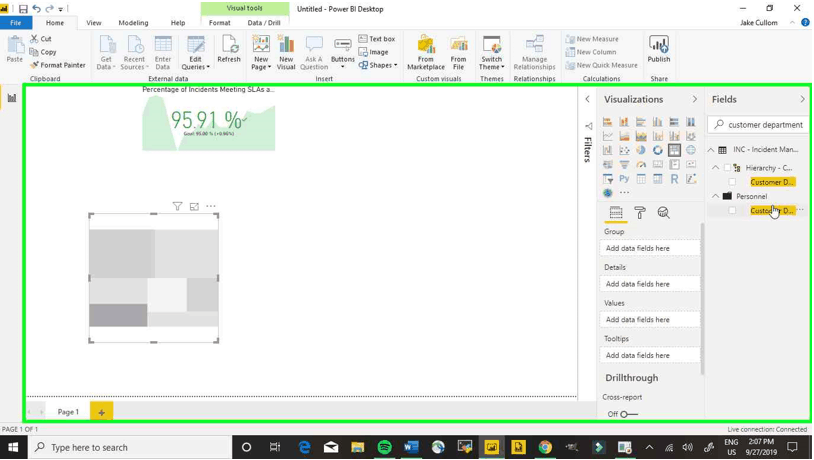The height and width of the screenshot is (460, 814).
Task: Select the Matrix visual icon
Action: [x=657, y=179]
